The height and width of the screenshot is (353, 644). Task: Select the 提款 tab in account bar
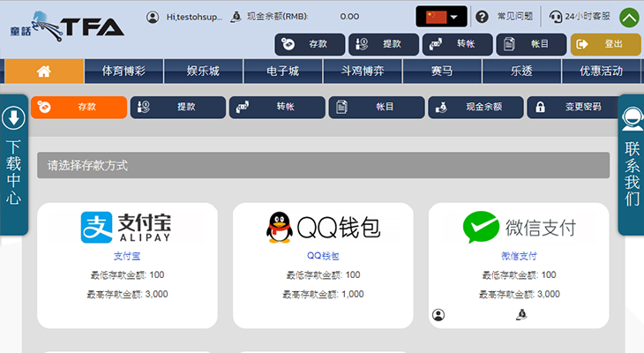[x=178, y=108]
